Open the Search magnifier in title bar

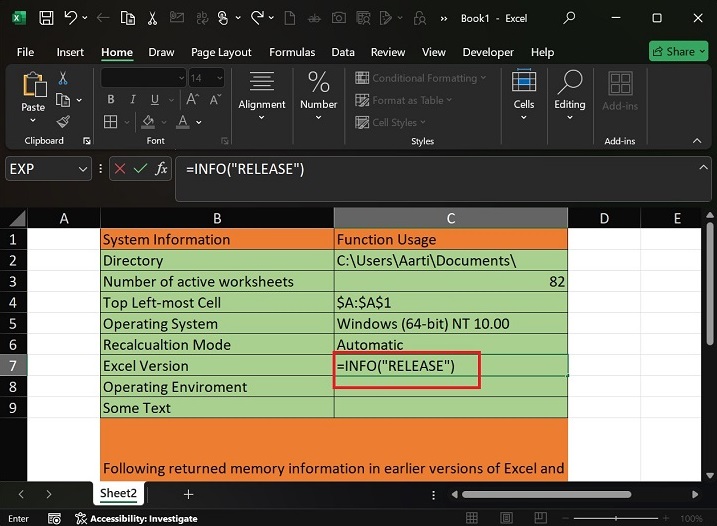tap(570, 18)
